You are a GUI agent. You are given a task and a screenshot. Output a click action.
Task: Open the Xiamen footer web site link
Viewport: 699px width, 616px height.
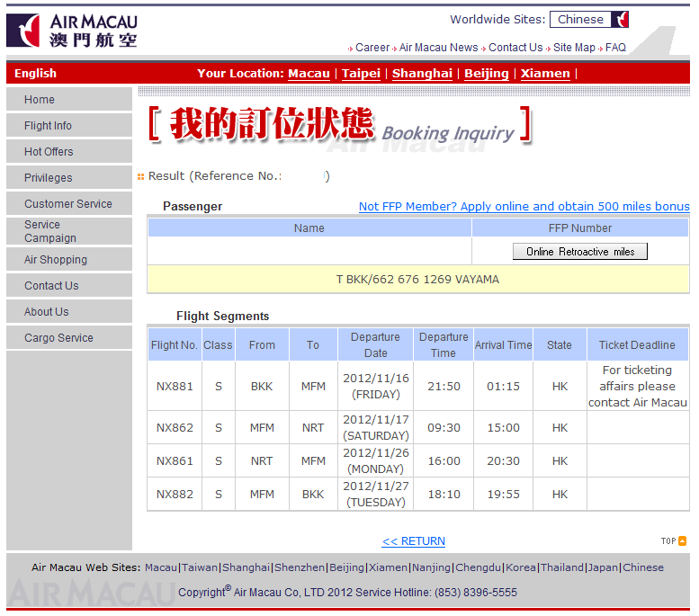tap(388, 567)
